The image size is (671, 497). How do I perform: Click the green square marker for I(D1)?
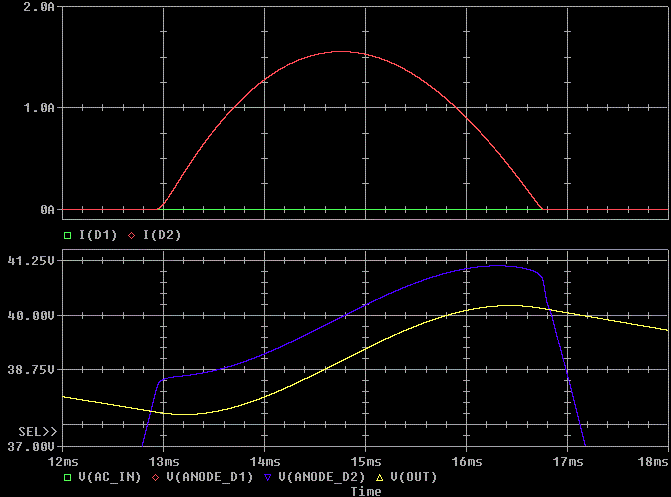[x=67, y=235]
